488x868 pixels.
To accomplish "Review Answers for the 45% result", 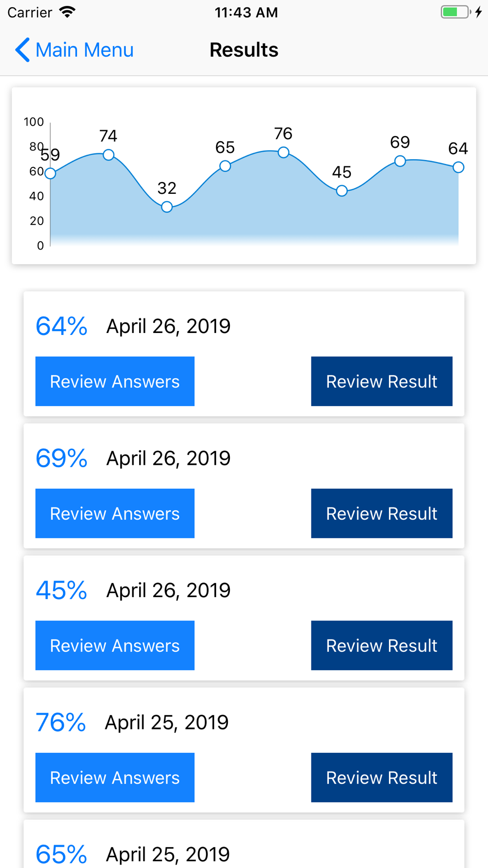I will 115,645.
